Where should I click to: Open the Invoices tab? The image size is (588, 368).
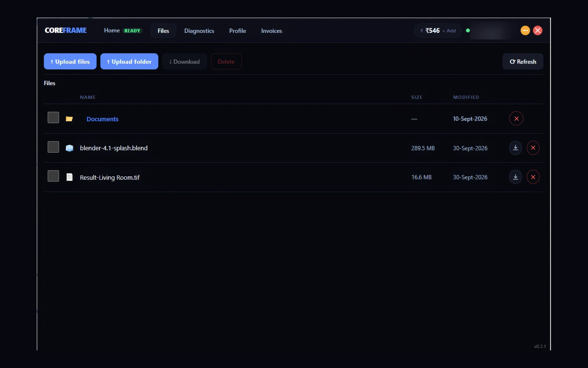(271, 31)
